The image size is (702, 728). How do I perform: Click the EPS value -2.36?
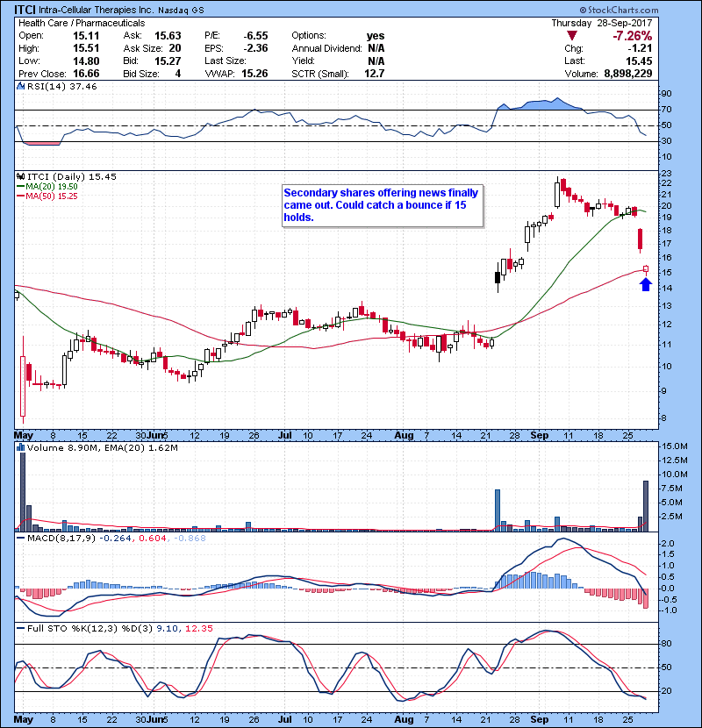coord(255,48)
